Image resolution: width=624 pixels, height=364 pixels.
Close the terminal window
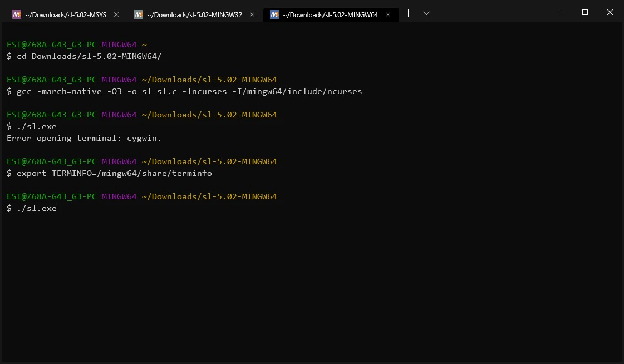coord(610,12)
